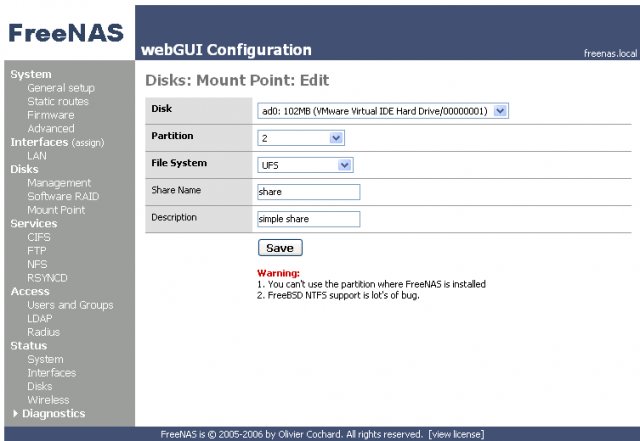Open the Firmware page
The width and height of the screenshot is (640, 441).
50,115
